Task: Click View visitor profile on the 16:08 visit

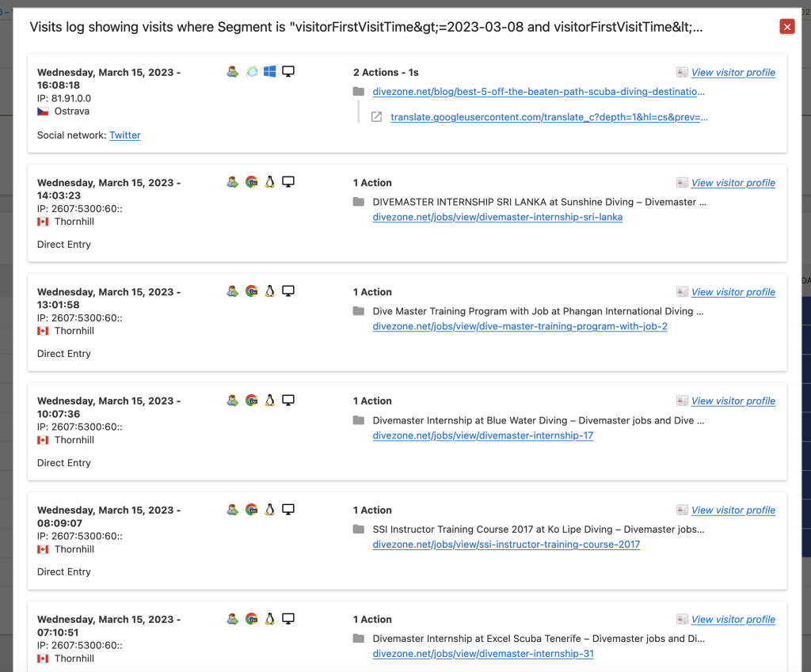Action: (x=733, y=72)
